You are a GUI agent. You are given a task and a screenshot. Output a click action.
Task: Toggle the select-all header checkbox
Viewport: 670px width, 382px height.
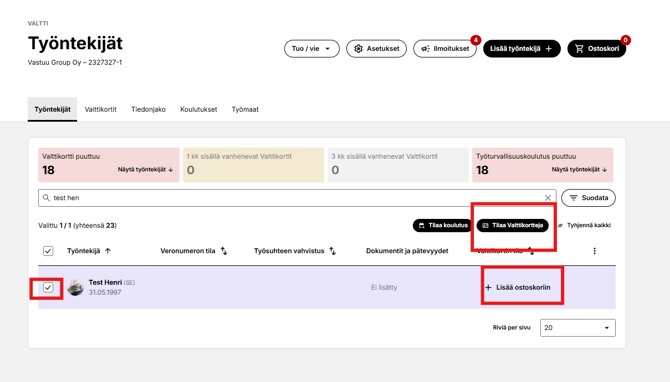click(48, 251)
